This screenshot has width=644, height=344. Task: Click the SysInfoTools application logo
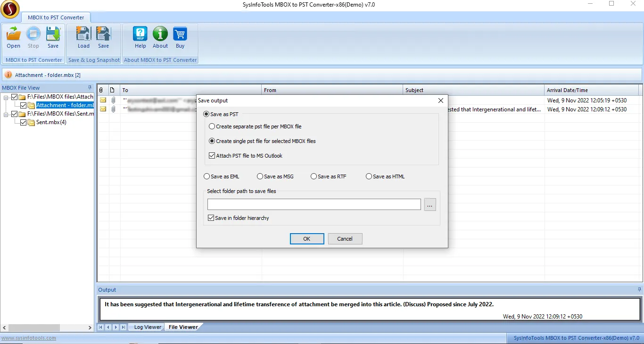click(9, 9)
